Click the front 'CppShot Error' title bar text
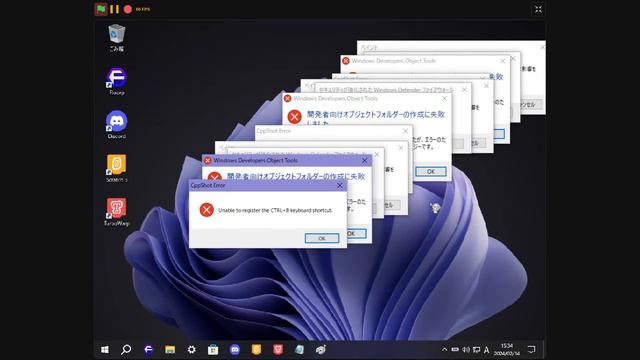The image size is (640, 360). point(208,185)
